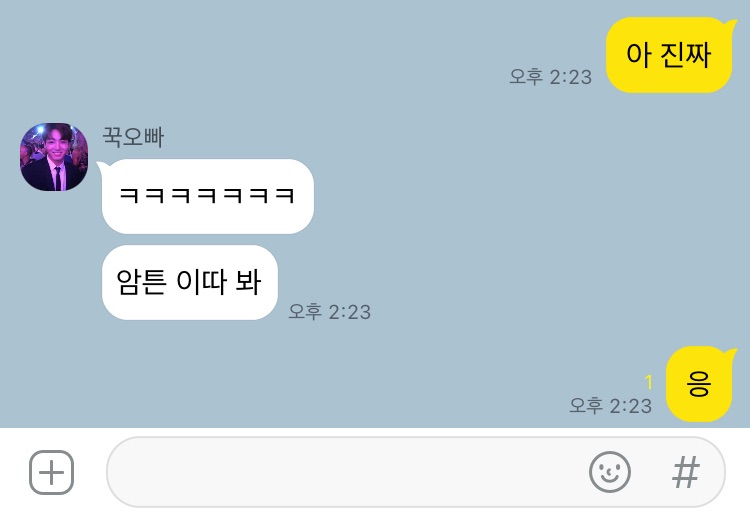
Task: Tap the timestamp beside '암튼 이따 봐'
Action: click(330, 312)
